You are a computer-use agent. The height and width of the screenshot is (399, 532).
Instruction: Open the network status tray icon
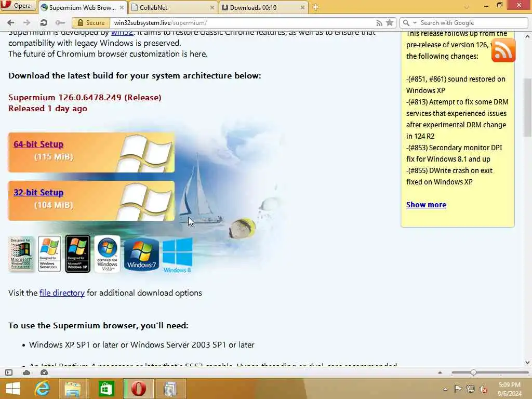point(470,389)
